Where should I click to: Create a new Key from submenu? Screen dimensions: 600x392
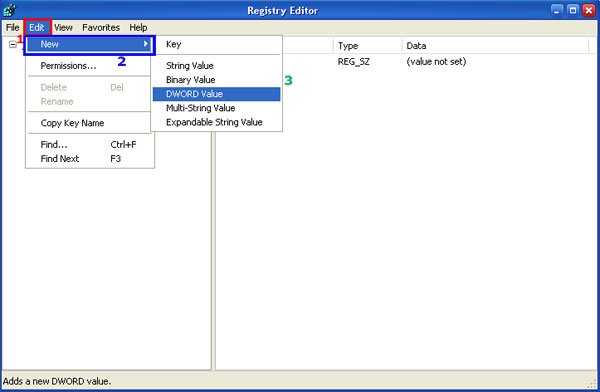(x=216, y=44)
